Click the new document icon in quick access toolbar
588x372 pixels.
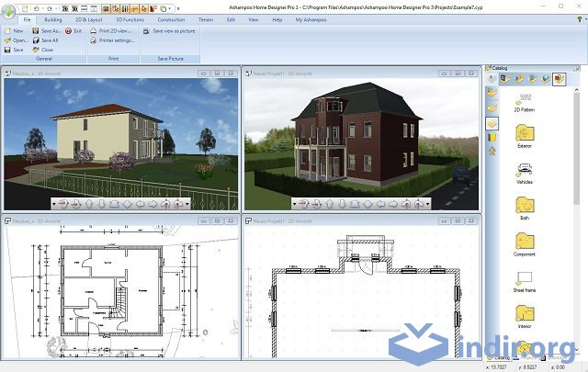[x=25, y=8]
